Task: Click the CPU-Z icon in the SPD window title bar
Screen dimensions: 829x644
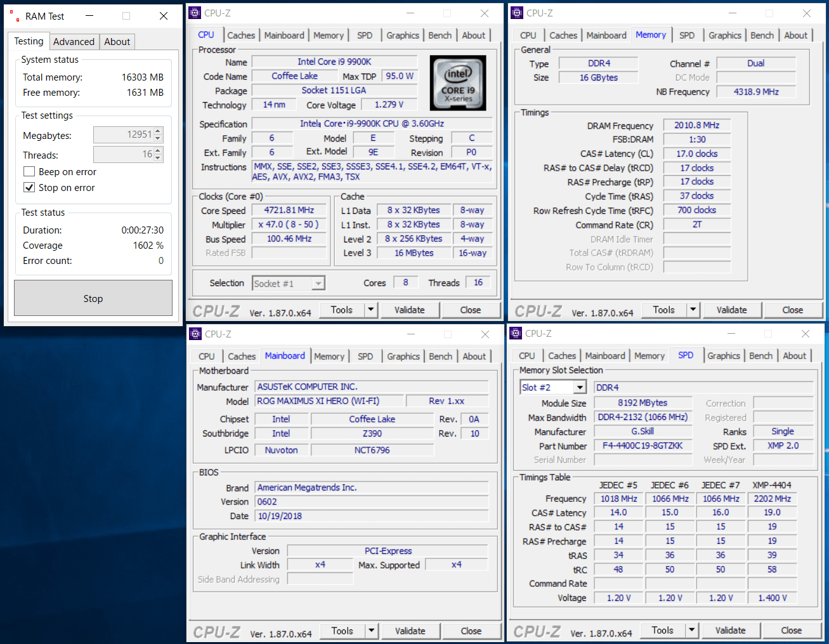Action: coord(517,334)
